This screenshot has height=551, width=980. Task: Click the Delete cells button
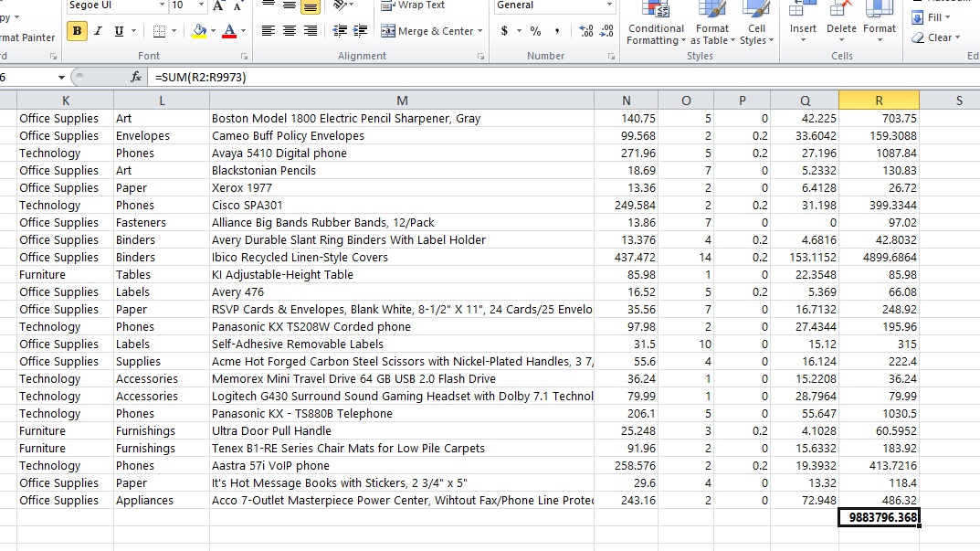[841, 24]
